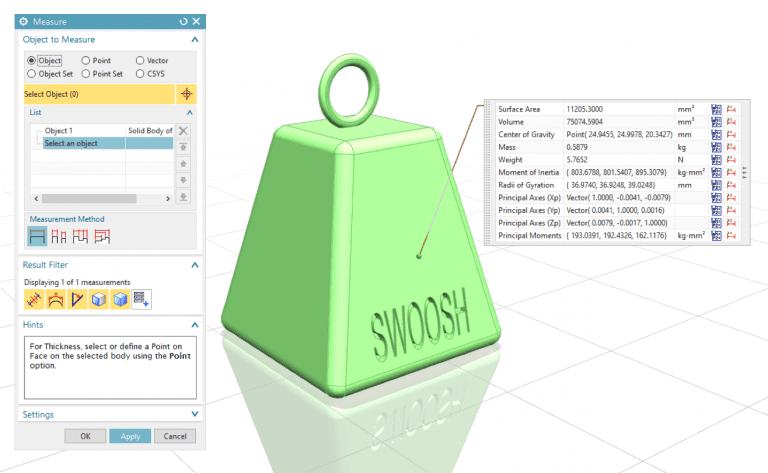The width and height of the screenshot is (768, 473).
Task: Select the Object 1 list row
Action: 102,131
